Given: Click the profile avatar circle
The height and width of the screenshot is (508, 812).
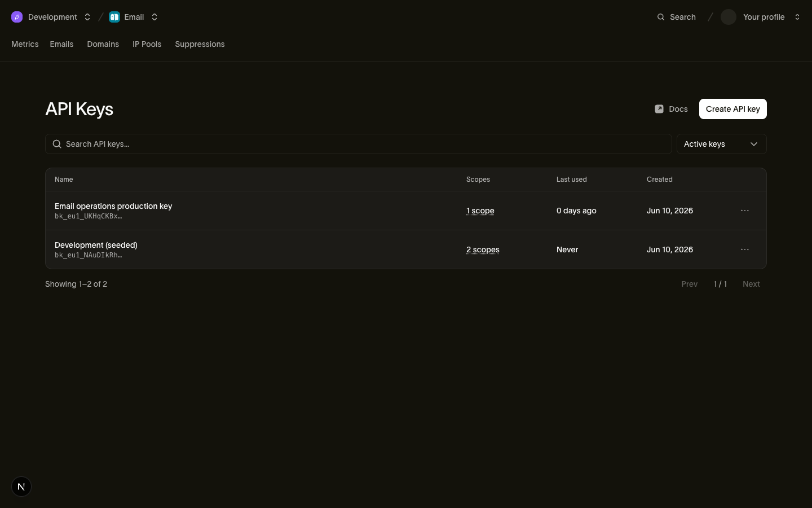Looking at the screenshot, I should click(x=729, y=17).
